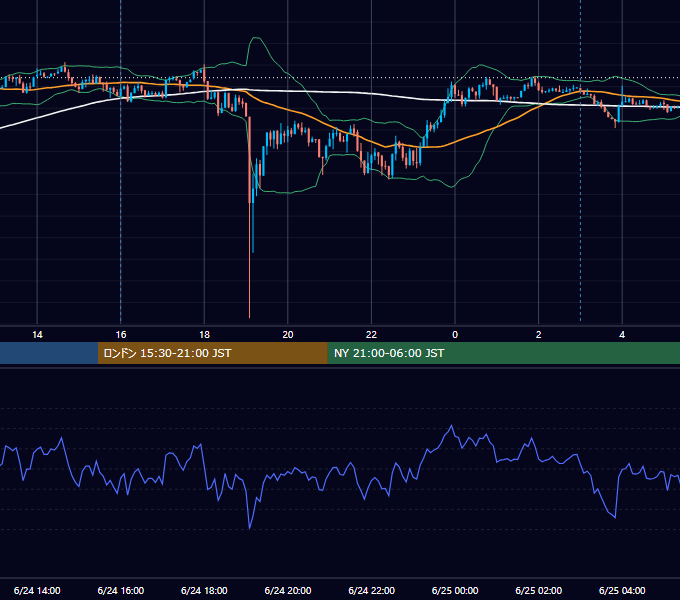Click the 6/24 20:00 date label
Image resolution: width=680 pixels, height=600 pixels.
click(288, 590)
